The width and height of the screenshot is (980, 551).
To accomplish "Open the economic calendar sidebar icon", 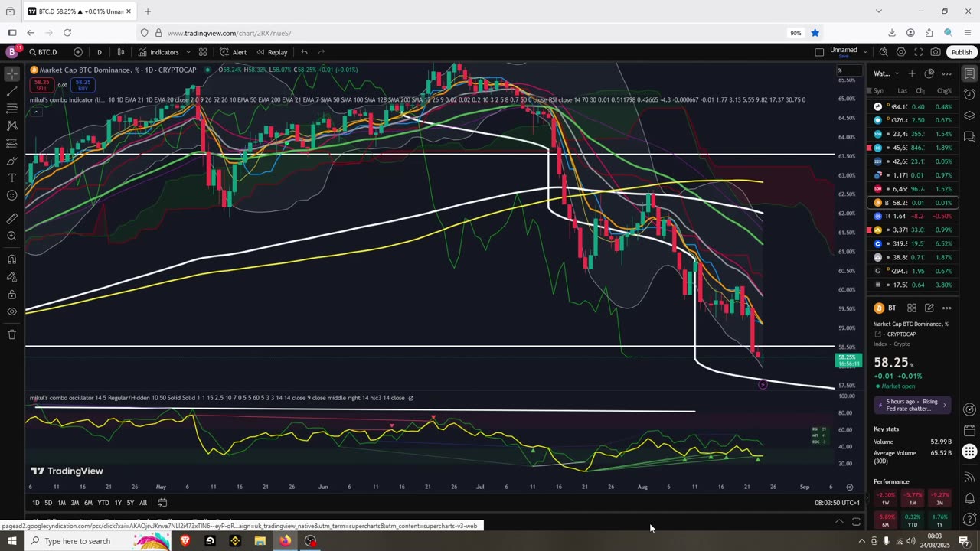I will click(969, 430).
